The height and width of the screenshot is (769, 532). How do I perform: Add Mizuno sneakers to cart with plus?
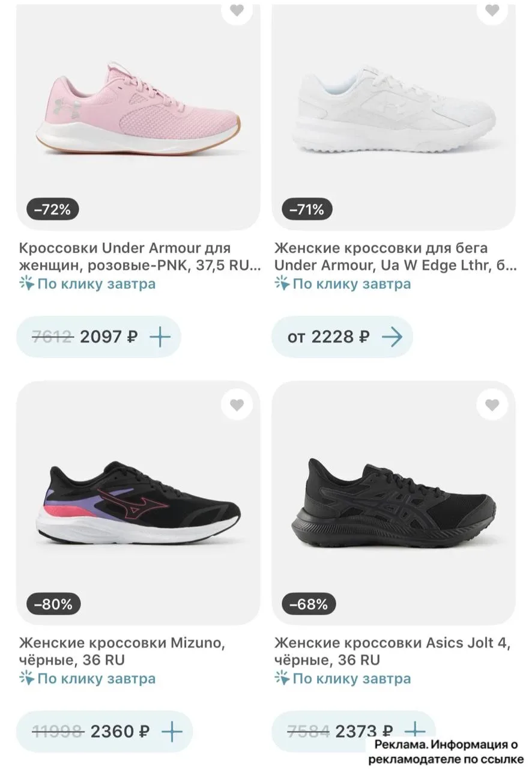point(172,732)
